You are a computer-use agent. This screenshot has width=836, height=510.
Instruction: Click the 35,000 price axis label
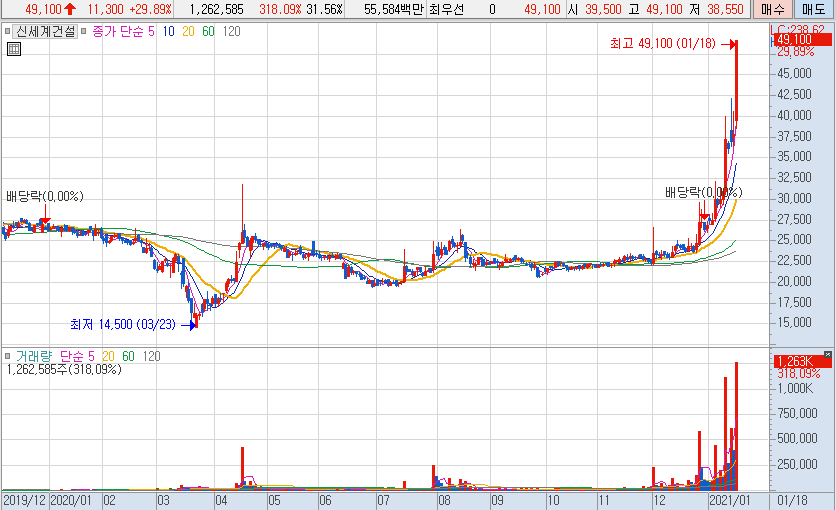click(x=794, y=157)
